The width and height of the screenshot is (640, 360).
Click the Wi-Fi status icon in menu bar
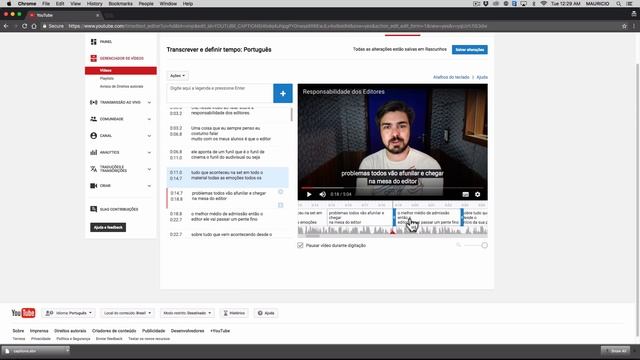pos(543,4)
